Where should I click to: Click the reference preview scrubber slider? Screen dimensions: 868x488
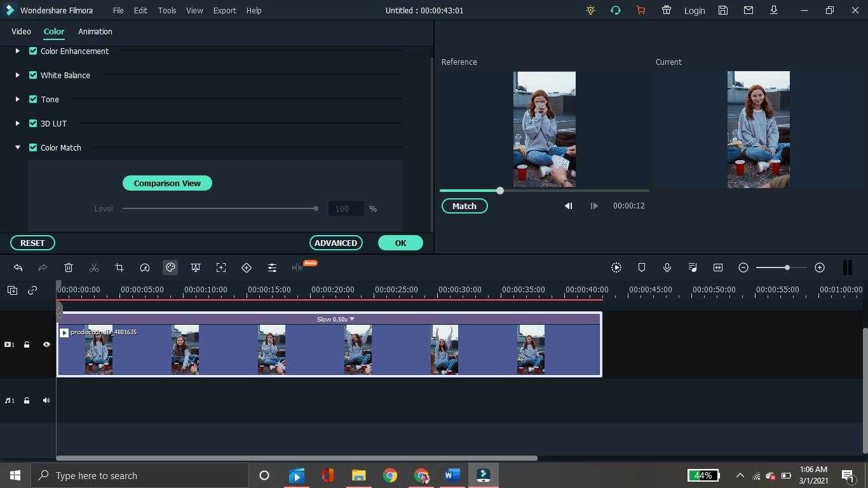pyautogui.click(x=500, y=191)
